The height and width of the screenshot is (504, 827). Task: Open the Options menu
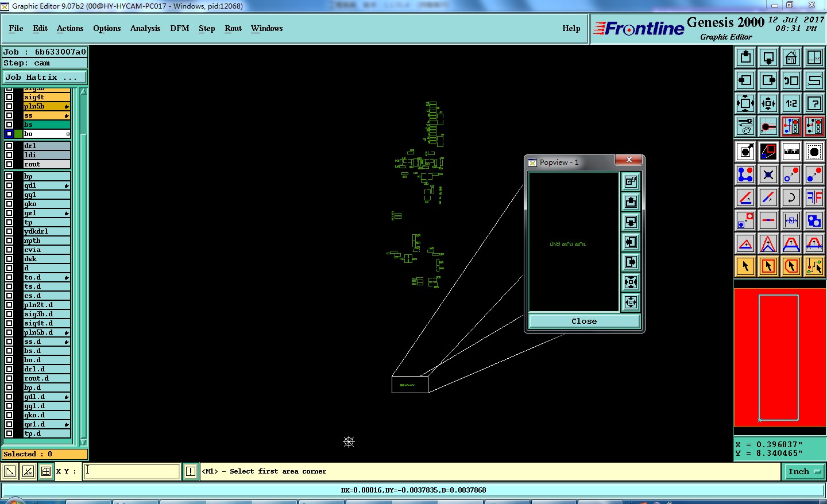pos(107,28)
